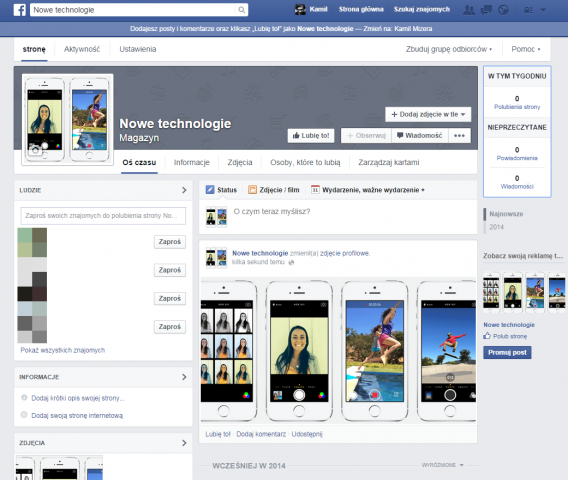Image resolution: width=568 pixels, height=480 pixels.
Task: Open Wydarzenie, ważne wydarzenie dropdown
Action: click(368, 190)
